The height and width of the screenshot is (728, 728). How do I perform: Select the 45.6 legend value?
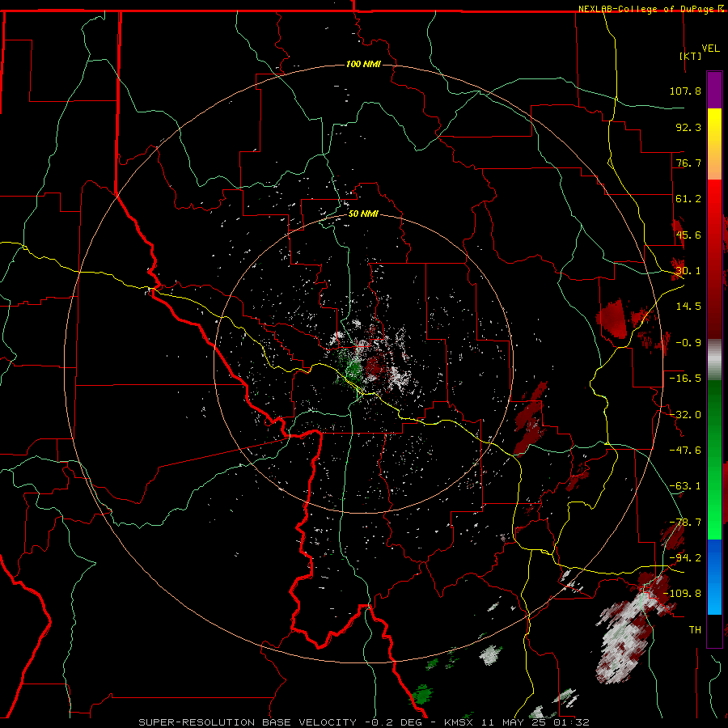click(688, 235)
